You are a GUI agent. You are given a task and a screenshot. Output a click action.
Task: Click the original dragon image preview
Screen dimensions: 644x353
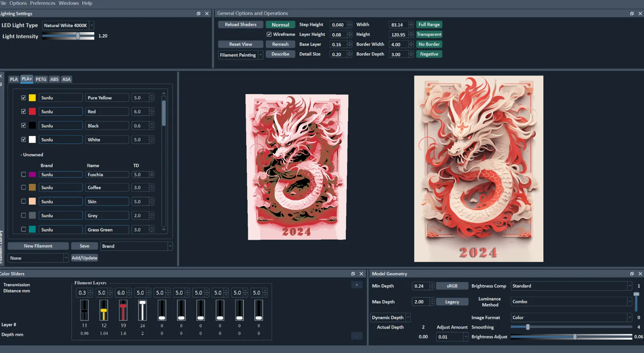(479, 169)
